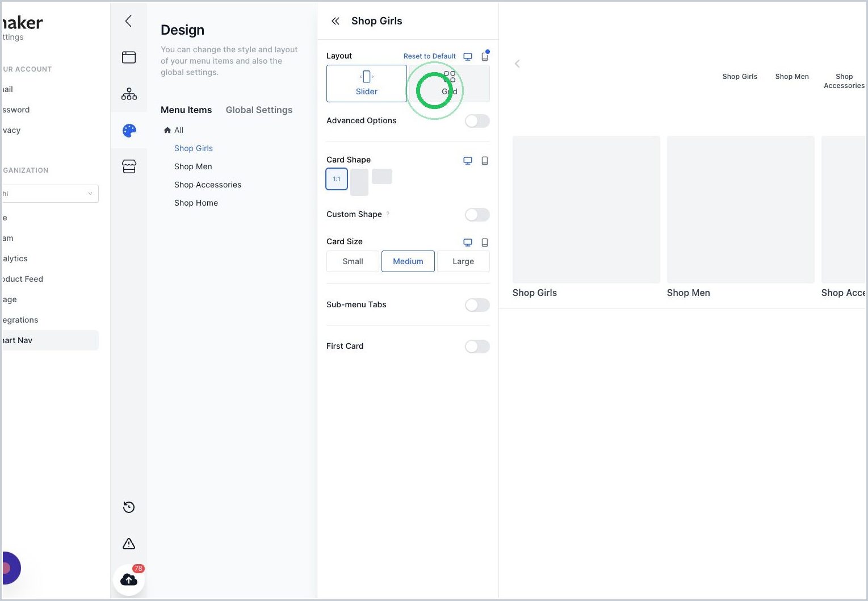This screenshot has height=601, width=868.
Task: Select mobile view icon in Layout row
Action: tap(485, 56)
